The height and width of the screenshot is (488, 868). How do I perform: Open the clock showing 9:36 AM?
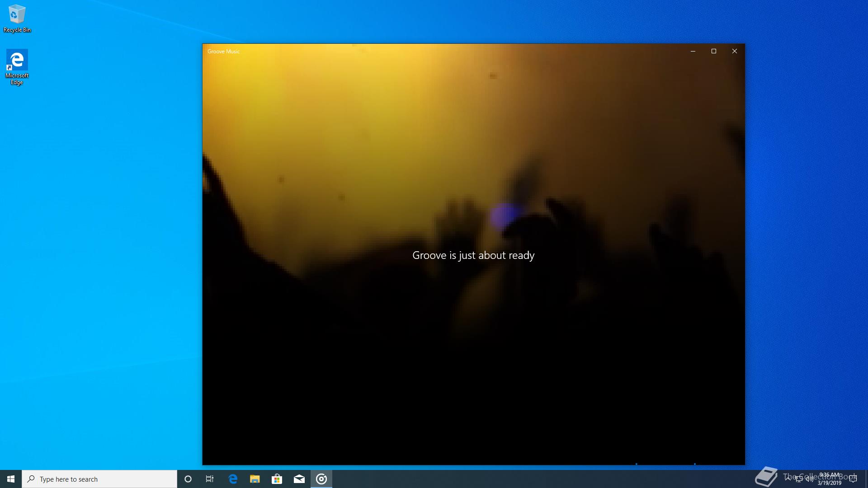click(x=830, y=479)
